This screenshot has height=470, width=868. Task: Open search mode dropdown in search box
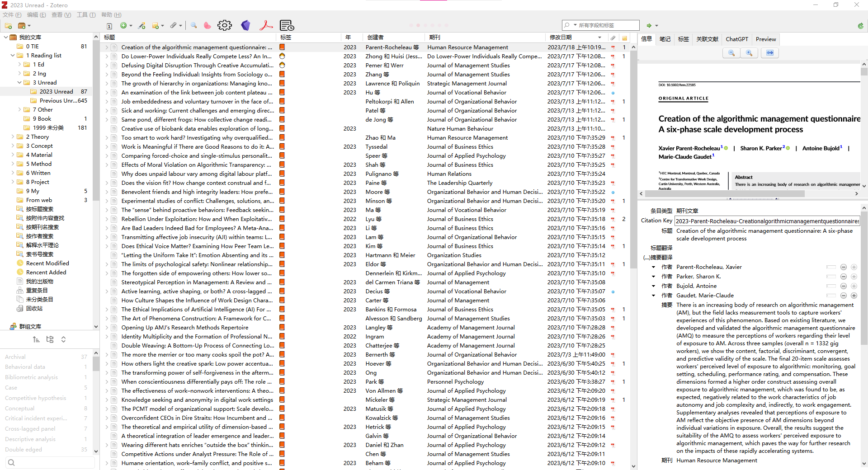click(x=575, y=25)
